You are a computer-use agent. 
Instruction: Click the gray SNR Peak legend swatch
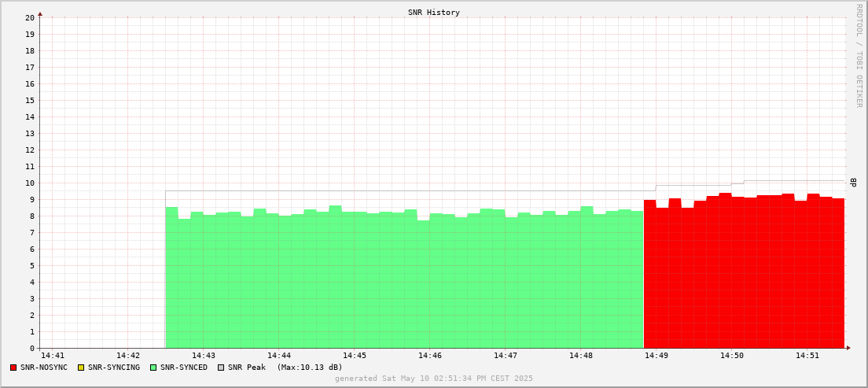222,368
